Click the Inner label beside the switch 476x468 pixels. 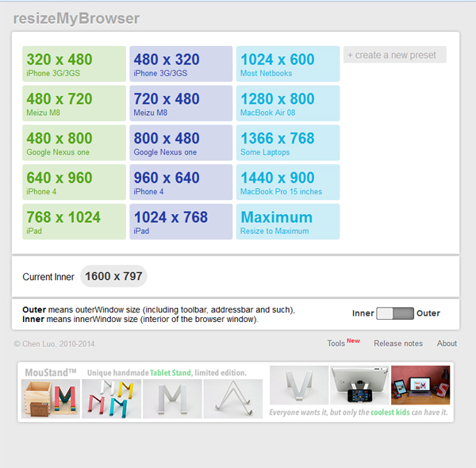click(x=363, y=313)
